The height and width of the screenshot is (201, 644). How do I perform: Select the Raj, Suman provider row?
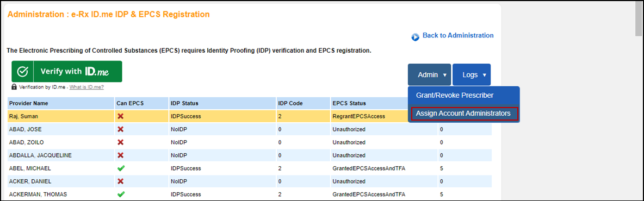click(x=249, y=116)
